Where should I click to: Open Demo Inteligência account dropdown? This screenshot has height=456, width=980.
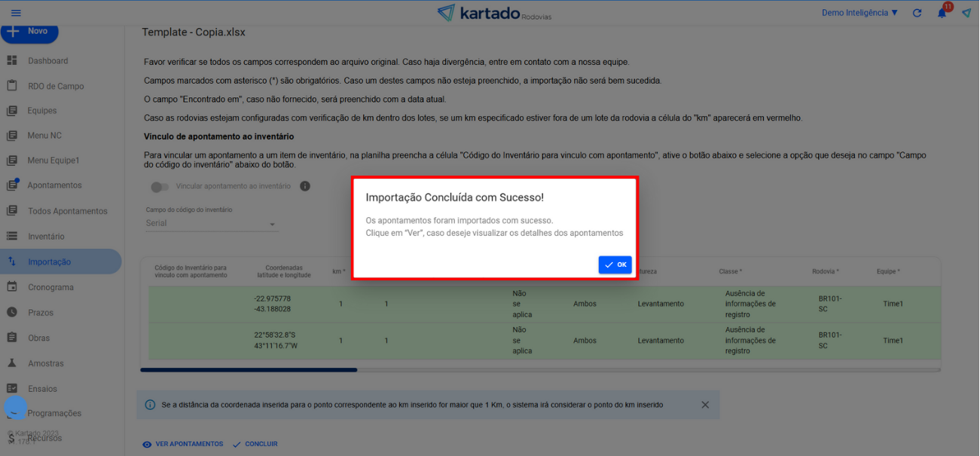point(859,13)
